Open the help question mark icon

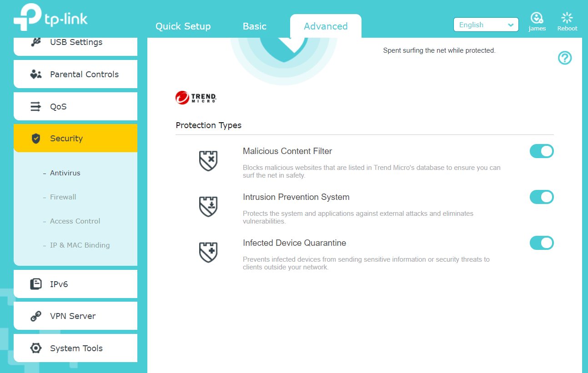[x=565, y=58]
